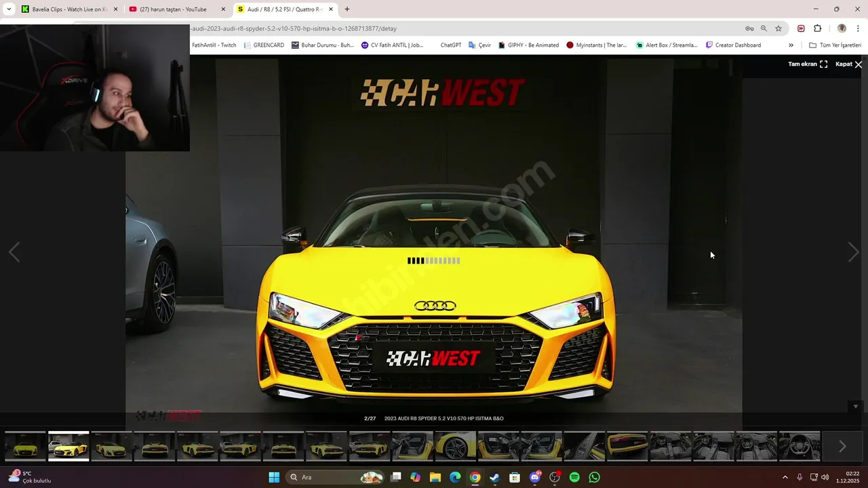Click the Ara taskbar search box
The image size is (868, 488).
coord(336,477)
